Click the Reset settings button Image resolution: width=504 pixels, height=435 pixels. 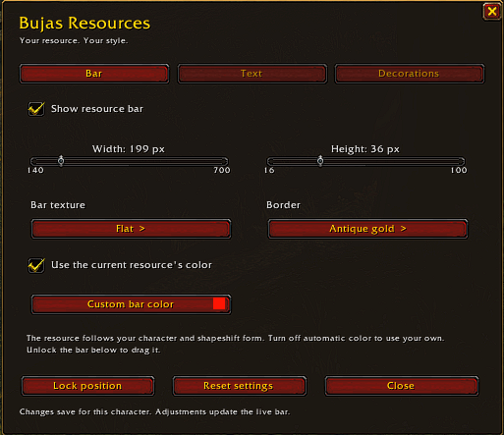tap(240, 386)
